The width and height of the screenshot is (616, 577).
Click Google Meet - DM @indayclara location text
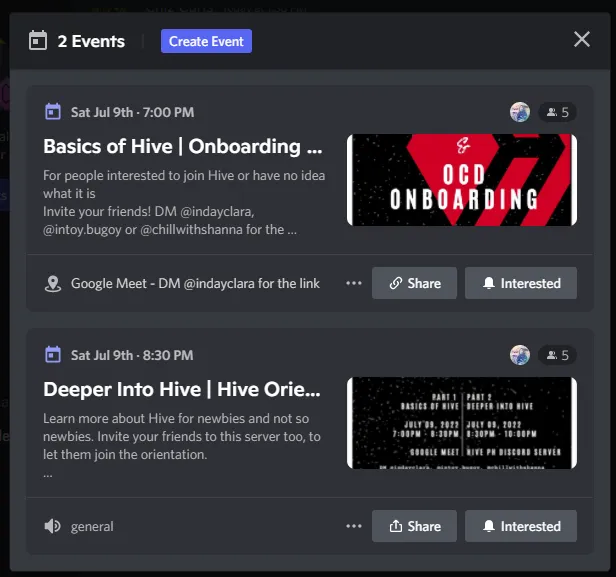(x=195, y=283)
